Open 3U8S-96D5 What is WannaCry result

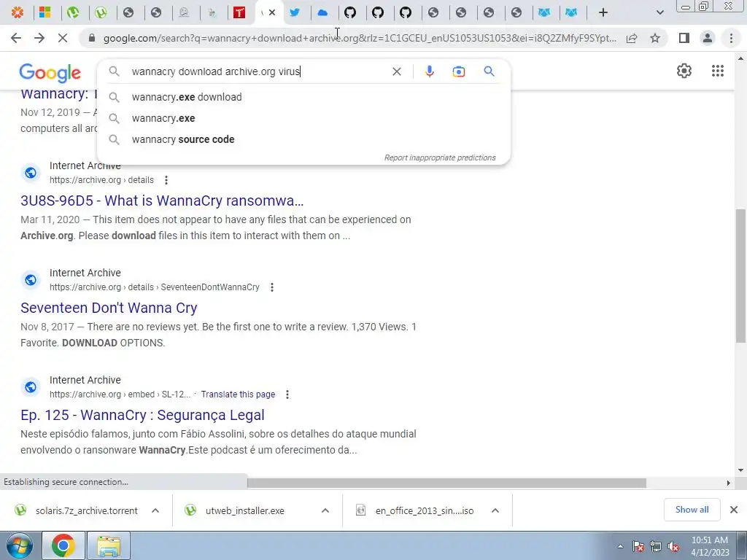(x=162, y=201)
